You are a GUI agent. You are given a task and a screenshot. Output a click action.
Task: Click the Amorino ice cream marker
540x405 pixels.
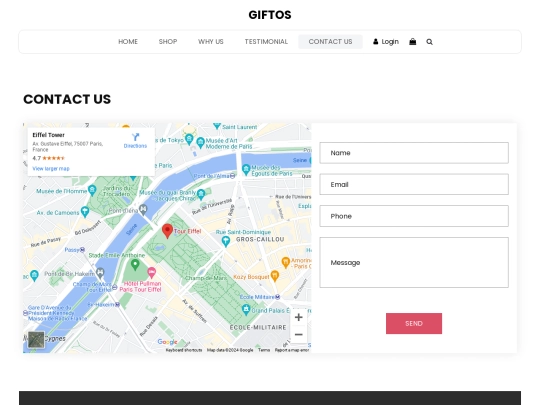click(x=285, y=262)
